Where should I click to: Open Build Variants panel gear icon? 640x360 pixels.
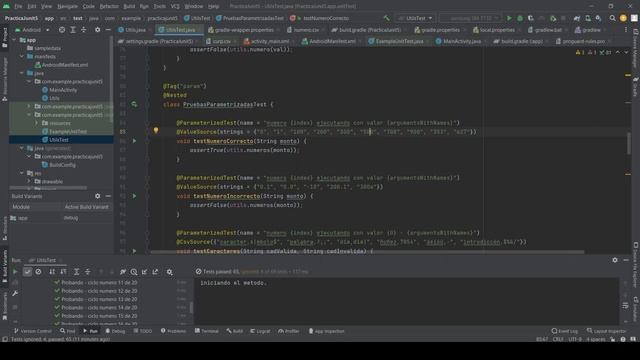97,196
